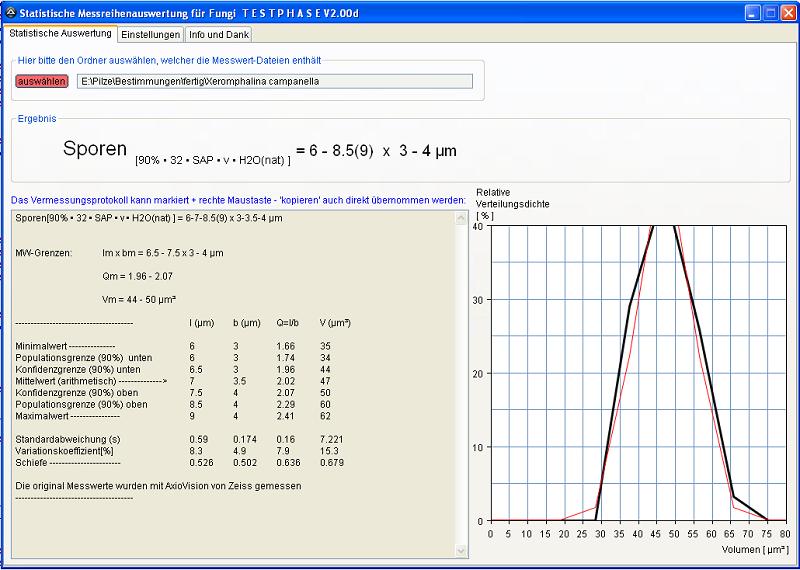Select the Statistische Auswertung tab
This screenshot has height=570, width=800.
coord(59,33)
